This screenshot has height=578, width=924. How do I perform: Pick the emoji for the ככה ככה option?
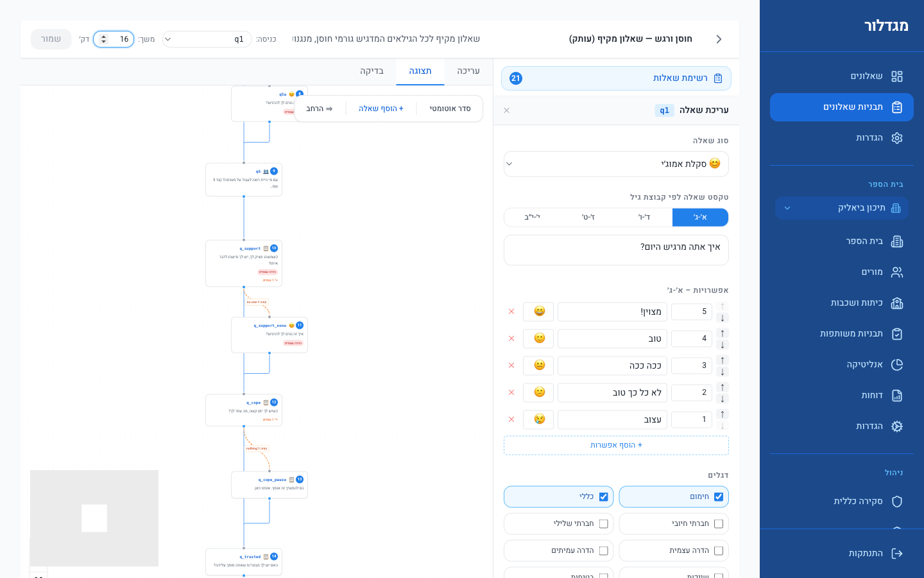540,365
